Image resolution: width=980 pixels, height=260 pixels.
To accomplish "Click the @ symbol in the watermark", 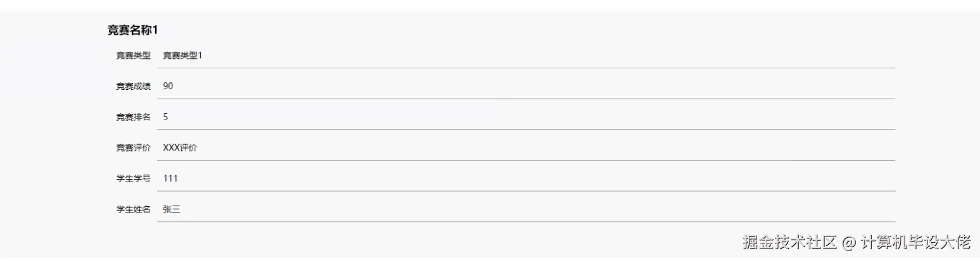I will point(849,243).
